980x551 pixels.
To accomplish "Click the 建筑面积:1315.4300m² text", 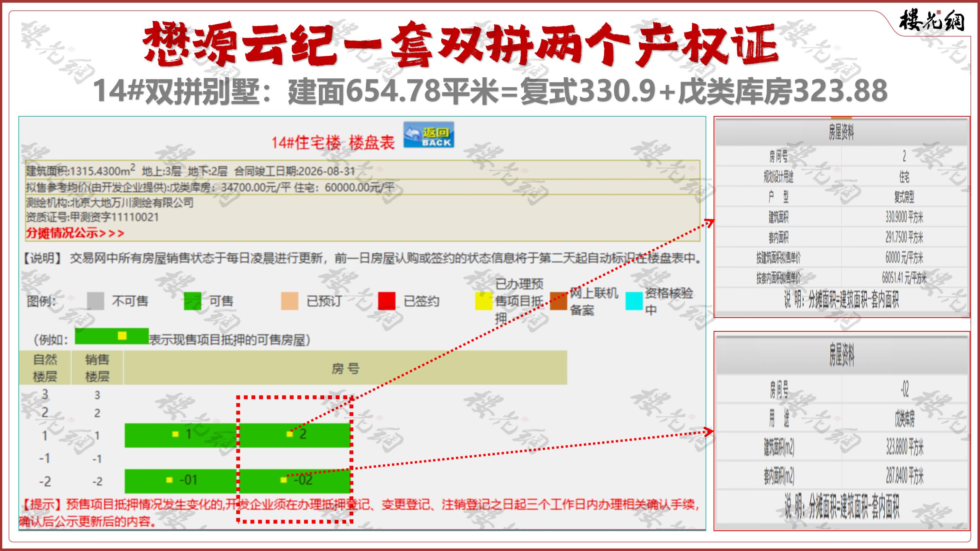I will coord(80,171).
